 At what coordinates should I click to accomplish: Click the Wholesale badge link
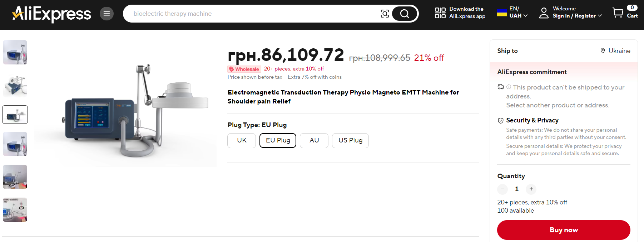(x=244, y=69)
